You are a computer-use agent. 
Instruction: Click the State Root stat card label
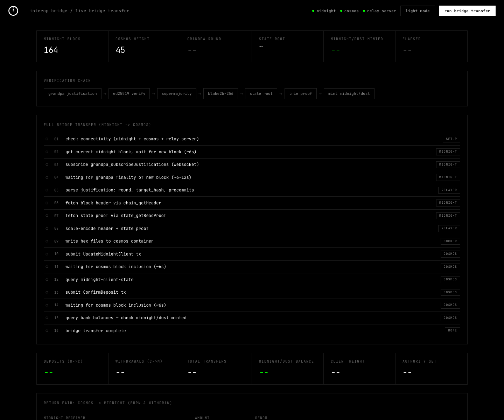pos(272,39)
